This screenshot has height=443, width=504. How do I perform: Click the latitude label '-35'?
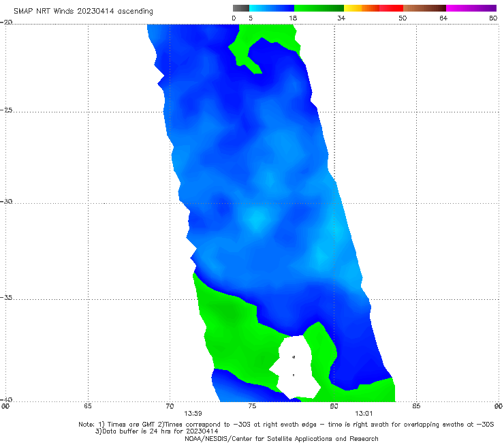point(6,298)
